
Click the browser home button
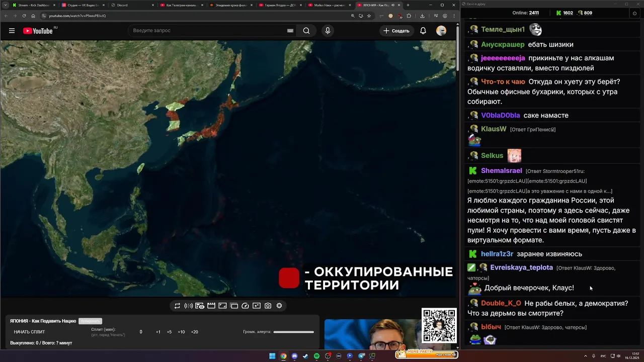click(x=33, y=16)
